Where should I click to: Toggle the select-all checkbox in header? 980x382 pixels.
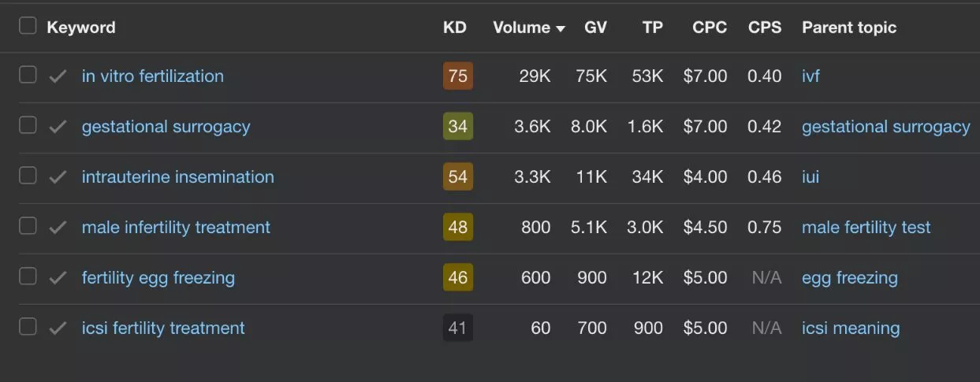click(x=28, y=26)
